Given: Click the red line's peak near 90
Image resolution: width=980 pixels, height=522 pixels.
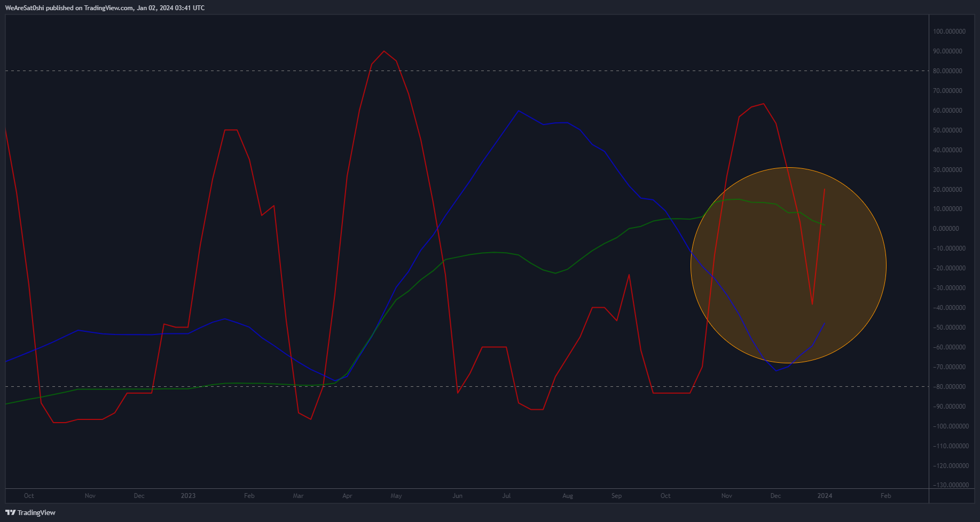Looking at the screenshot, I should (384, 51).
